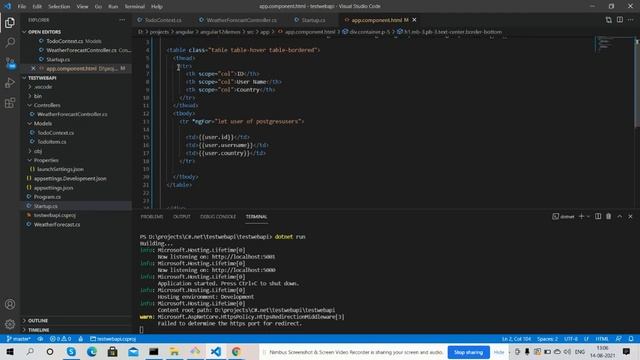The image size is (640, 360).
Task: Collapse the Properties folder
Action: (46, 160)
